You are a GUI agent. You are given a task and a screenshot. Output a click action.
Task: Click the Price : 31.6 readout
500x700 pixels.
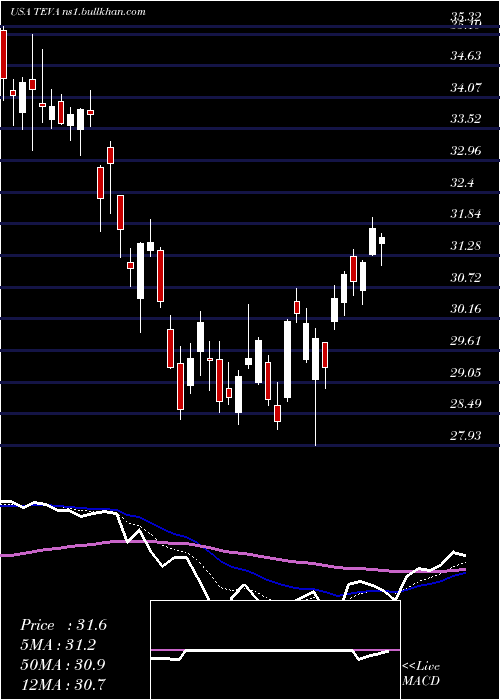(x=63, y=625)
